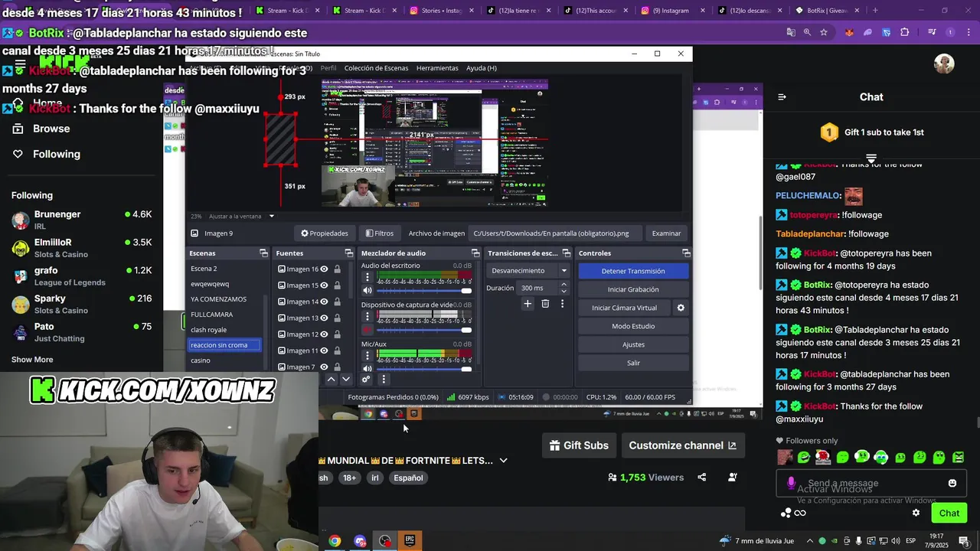Click the share icon next to Viewers
This screenshot has width=980, height=551.
point(701,478)
